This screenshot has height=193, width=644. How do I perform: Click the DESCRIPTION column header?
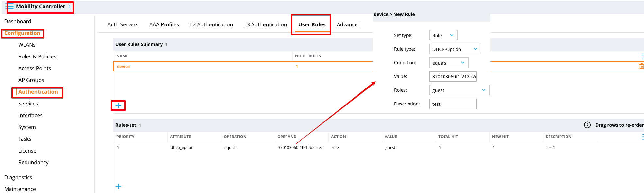pos(559,137)
